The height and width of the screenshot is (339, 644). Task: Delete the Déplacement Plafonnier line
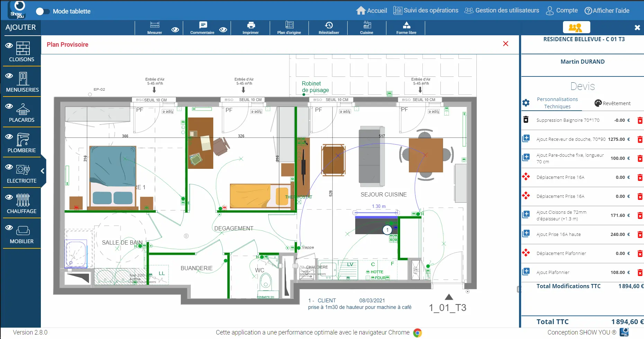point(640,254)
